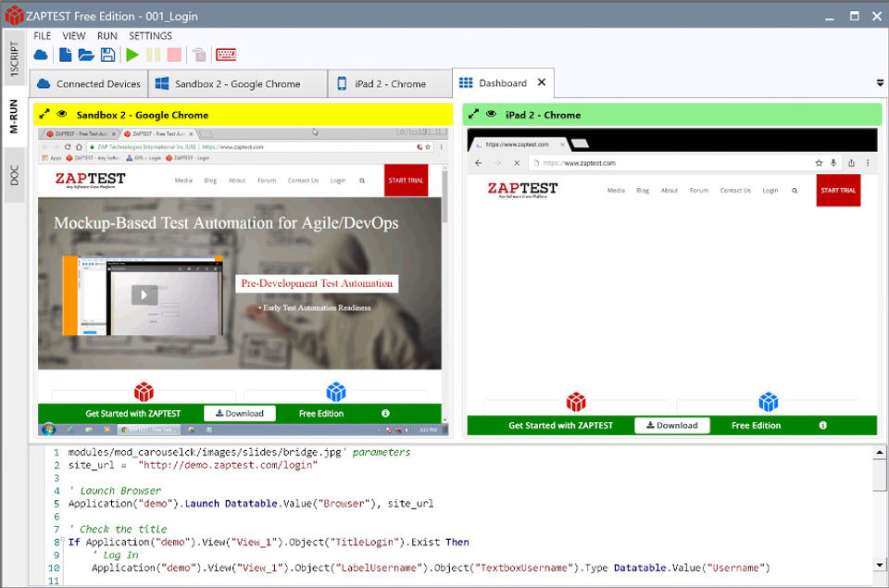Image resolution: width=889 pixels, height=588 pixels.
Task: Click the blue cube icon in Sandbox 2 view
Action: tap(336, 392)
